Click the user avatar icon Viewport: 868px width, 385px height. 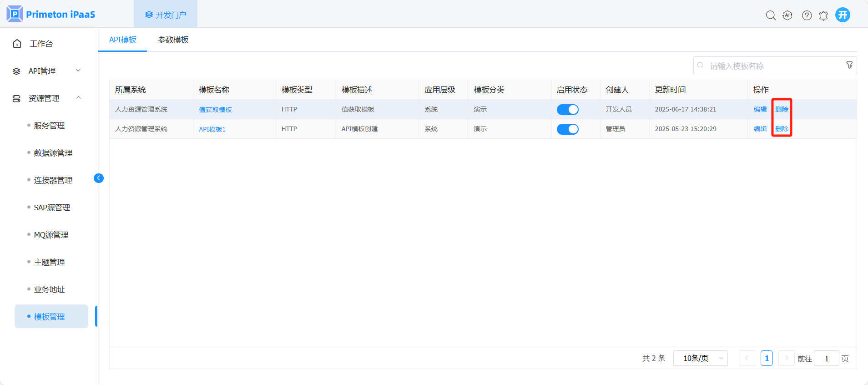click(x=843, y=15)
